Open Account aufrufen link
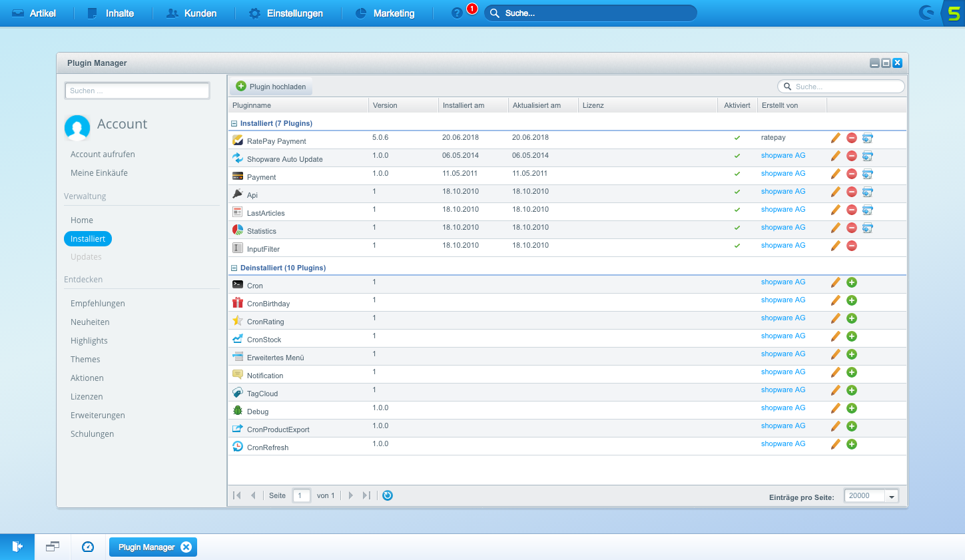 point(103,154)
